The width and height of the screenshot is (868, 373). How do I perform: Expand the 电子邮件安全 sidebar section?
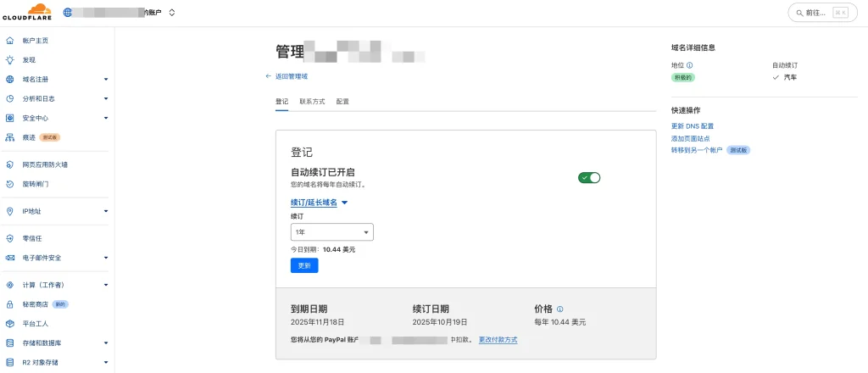coord(106,258)
